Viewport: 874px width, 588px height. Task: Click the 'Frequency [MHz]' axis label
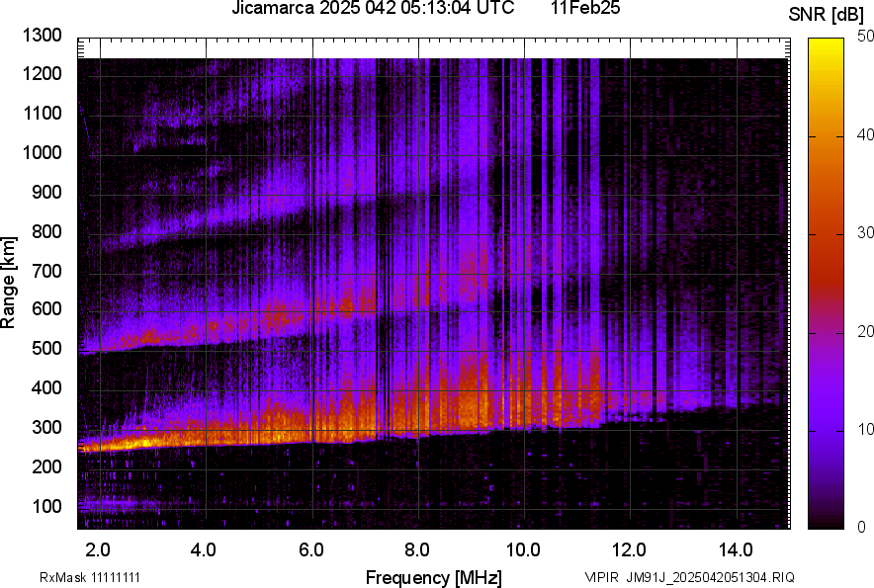coord(433,577)
